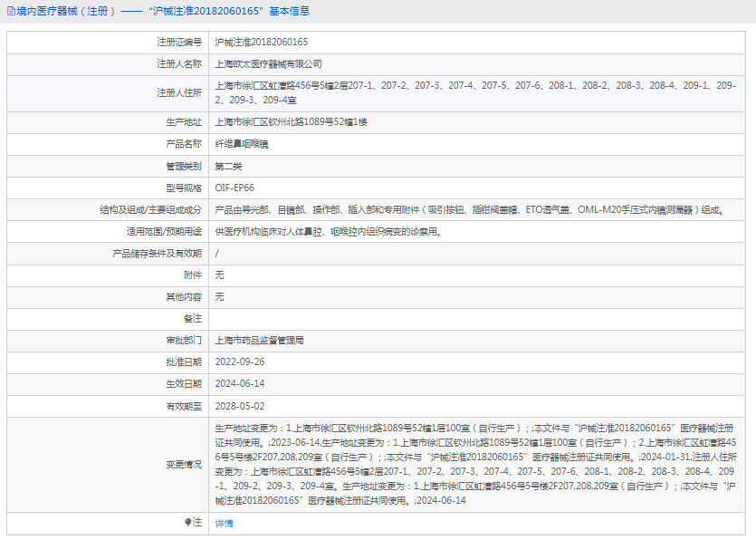The image size is (756, 540).
Task: Click the company name 上海欧太医疗器械有限公司
Action: [x=269, y=64]
